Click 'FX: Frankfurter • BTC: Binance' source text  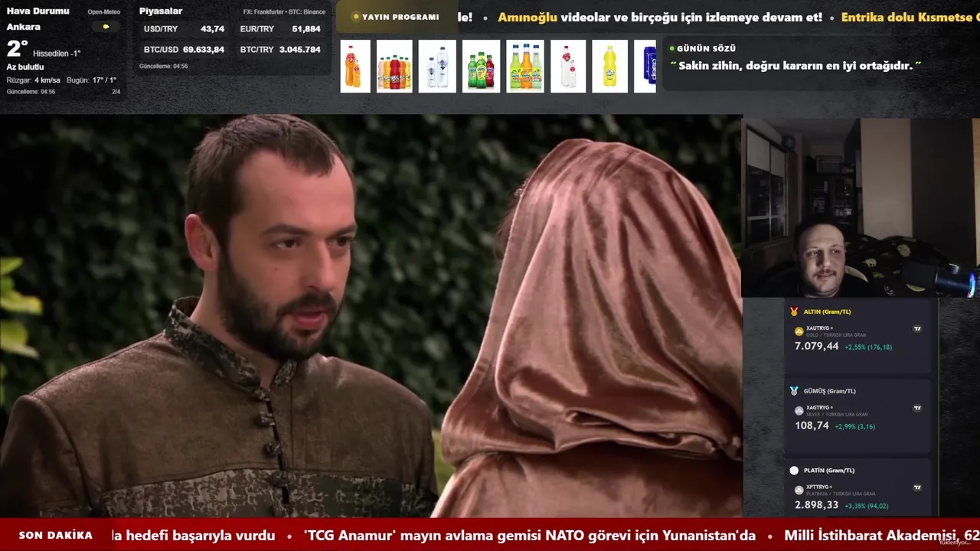coord(284,12)
